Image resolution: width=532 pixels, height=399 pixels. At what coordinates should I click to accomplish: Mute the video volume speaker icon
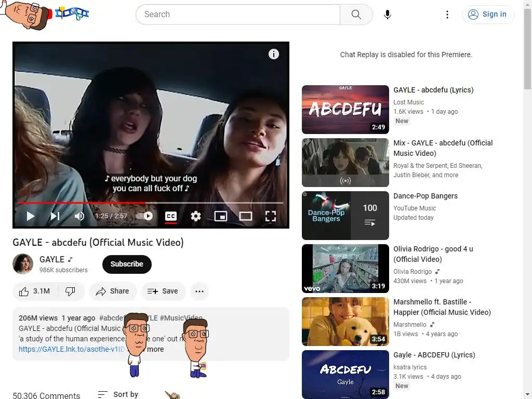coord(79,216)
